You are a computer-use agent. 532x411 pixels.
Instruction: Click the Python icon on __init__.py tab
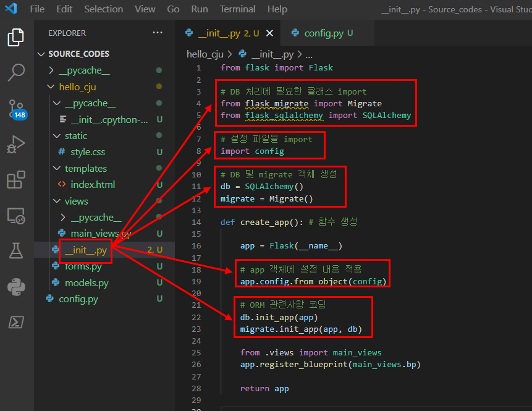[189, 33]
